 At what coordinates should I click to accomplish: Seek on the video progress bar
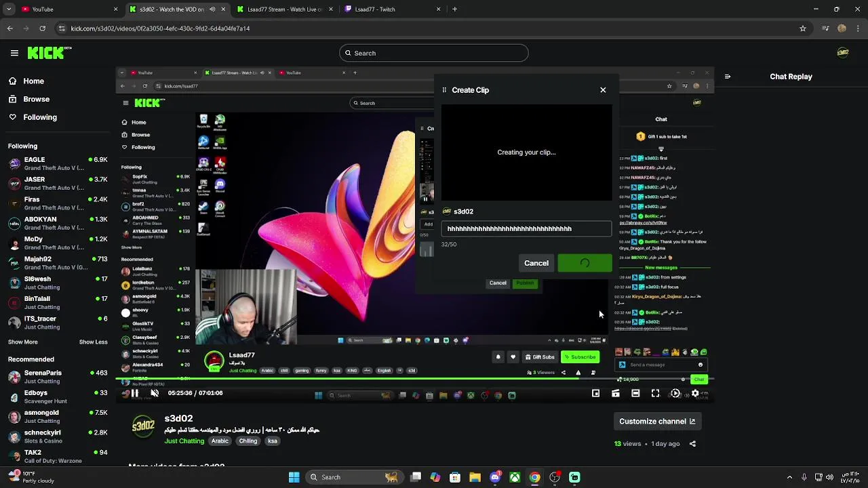tap(416, 380)
